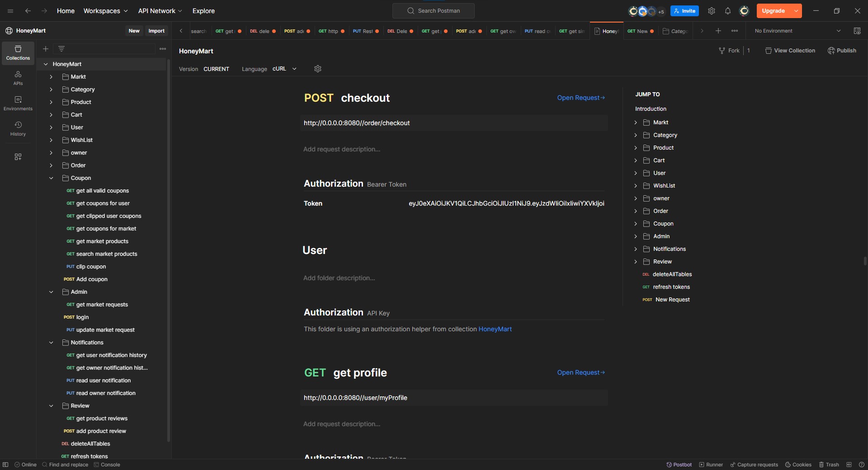Viewport: 868px width, 470px height.
Task: Open the filter icon beside the sidebar search
Action: point(62,49)
